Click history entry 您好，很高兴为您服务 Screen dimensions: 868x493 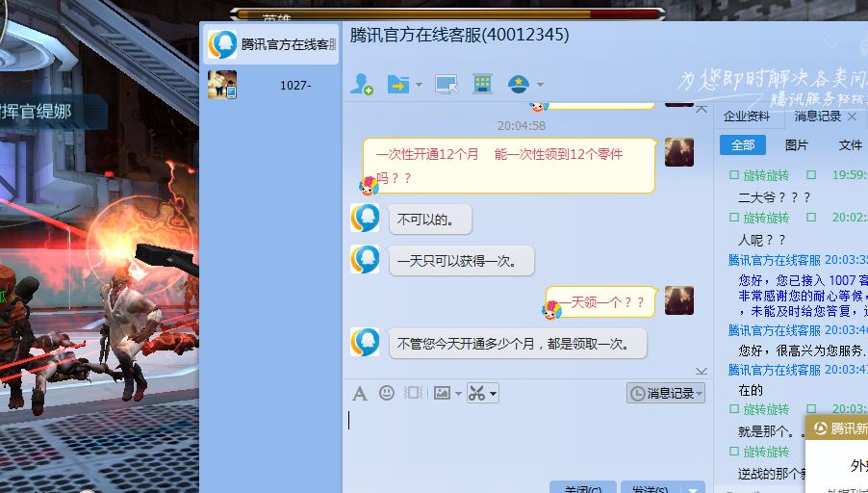(x=803, y=350)
